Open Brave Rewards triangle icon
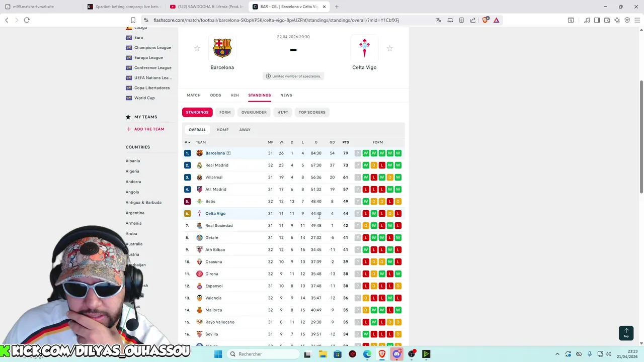Viewport: 644px width, 362px height. pos(496,20)
